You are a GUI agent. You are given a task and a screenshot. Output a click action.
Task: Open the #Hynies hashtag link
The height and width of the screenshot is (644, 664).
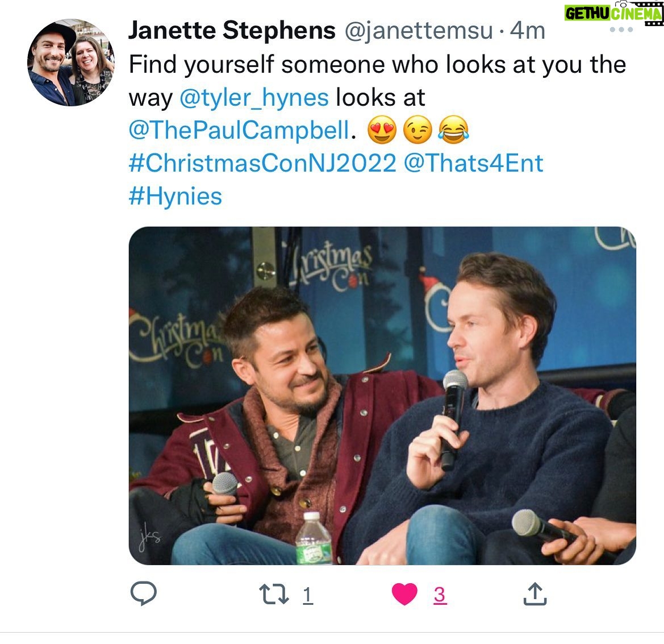click(x=176, y=197)
